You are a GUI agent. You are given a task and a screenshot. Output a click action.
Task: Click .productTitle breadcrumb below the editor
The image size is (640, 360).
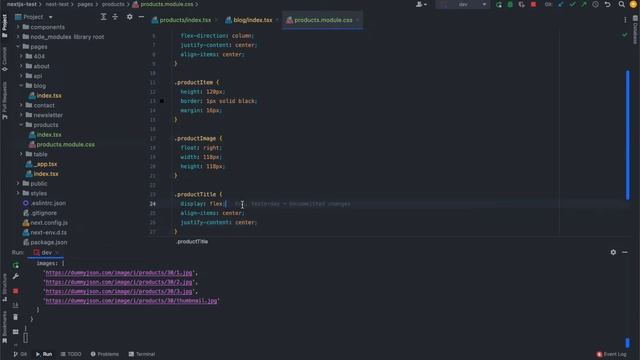(x=192, y=242)
